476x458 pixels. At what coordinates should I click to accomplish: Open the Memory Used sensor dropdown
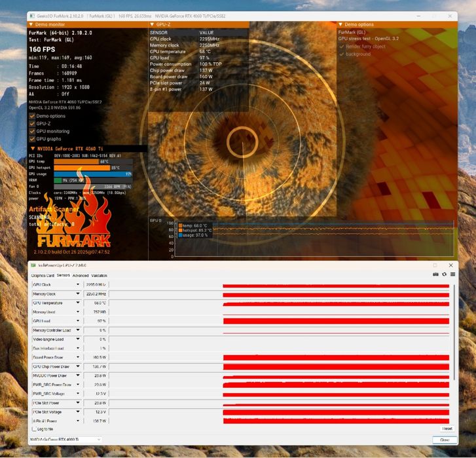click(x=78, y=312)
